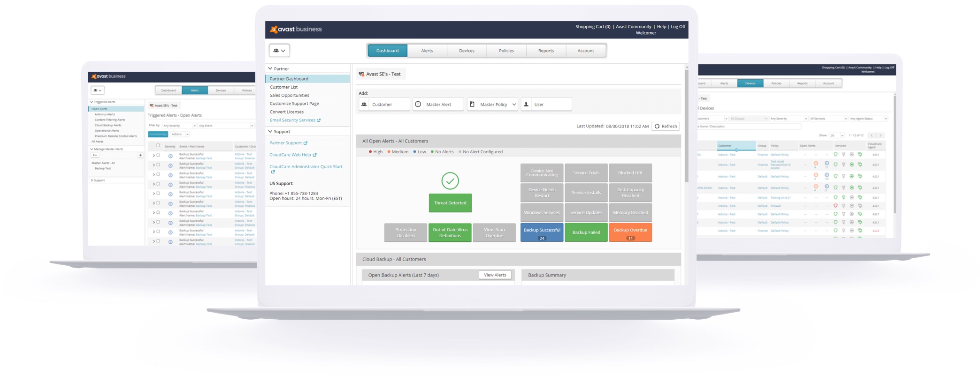Check the second Backup Successful alert row checkbox
Image resolution: width=980 pixels, height=375 pixels.
click(158, 165)
